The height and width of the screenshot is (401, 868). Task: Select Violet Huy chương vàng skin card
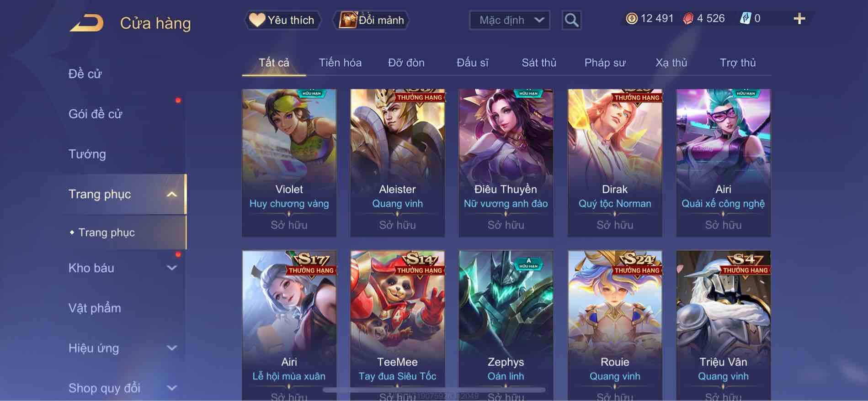tap(289, 163)
